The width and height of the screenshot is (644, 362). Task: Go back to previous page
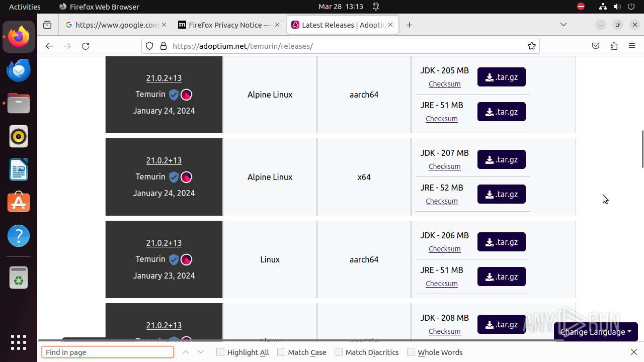(49, 46)
